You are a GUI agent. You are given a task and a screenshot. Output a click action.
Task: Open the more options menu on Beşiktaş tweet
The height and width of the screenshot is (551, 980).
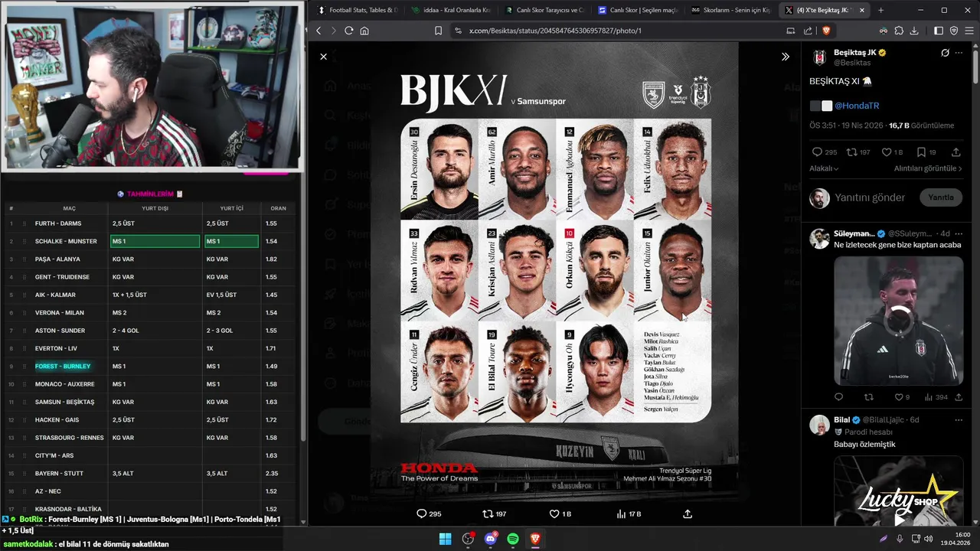pos(959,53)
